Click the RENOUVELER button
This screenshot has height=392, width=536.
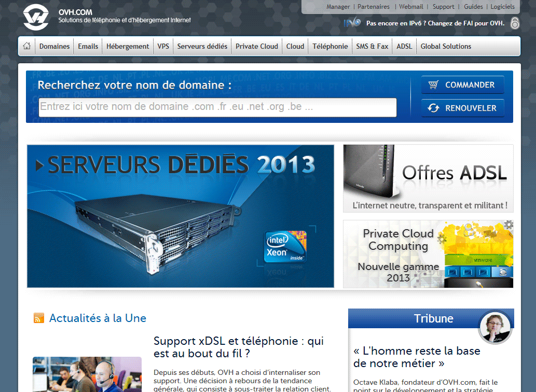click(462, 108)
